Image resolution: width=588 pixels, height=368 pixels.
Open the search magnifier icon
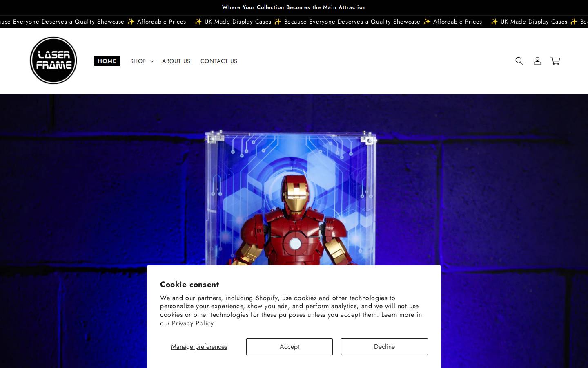click(x=519, y=61)
